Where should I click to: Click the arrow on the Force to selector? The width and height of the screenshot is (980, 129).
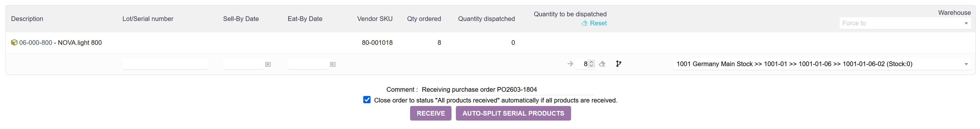point(966,24)
